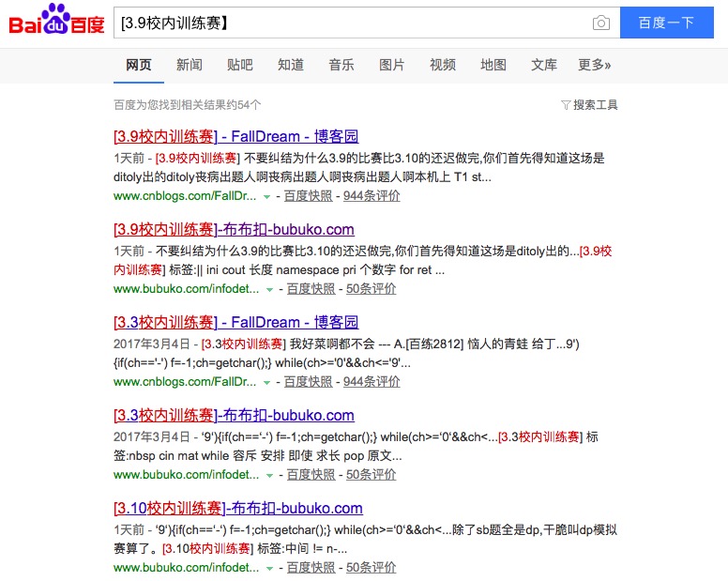Open image search via camera icon
The image size is (728, 581).
click(x=600, y=23)
